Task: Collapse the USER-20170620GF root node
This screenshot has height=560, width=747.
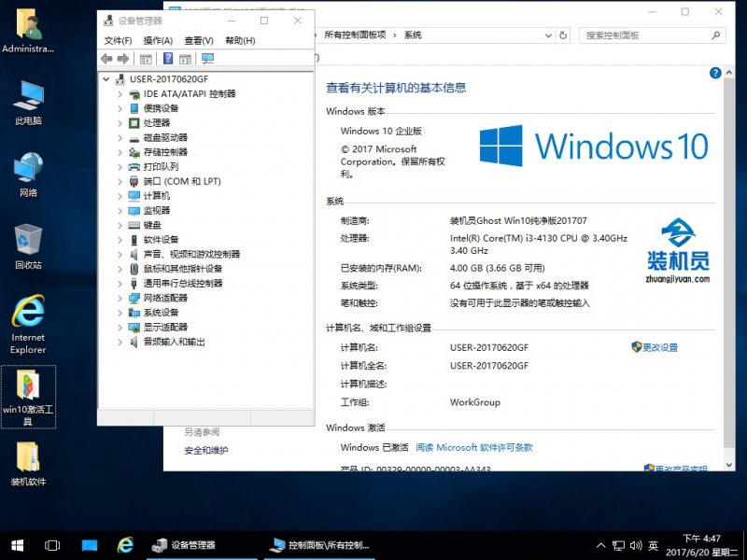Action: tap(106, 79)
